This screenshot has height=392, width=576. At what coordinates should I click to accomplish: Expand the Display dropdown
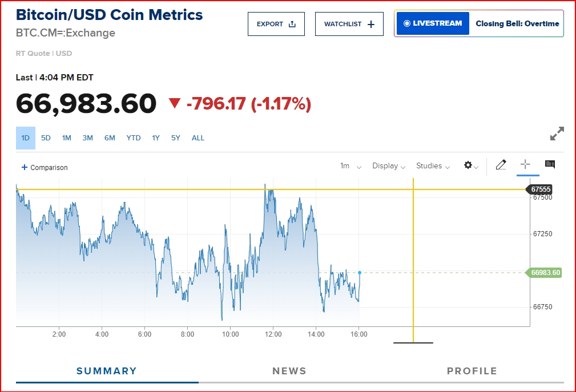[389, 166]
